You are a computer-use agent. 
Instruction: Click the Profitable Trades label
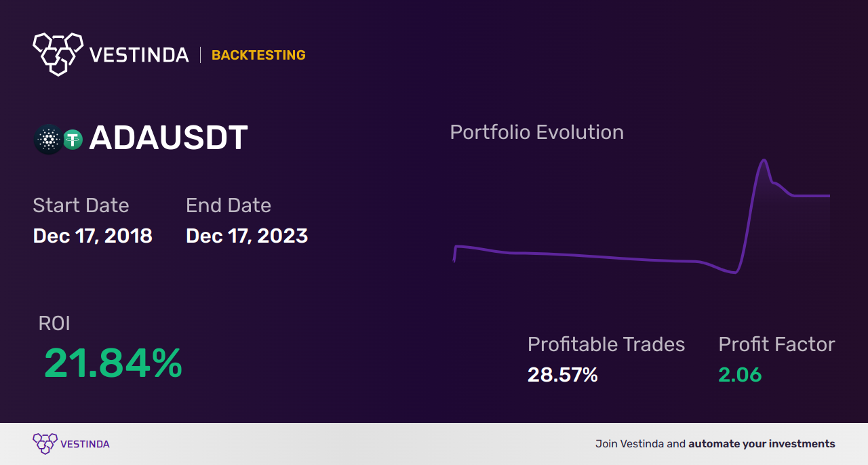coord(606,344)
